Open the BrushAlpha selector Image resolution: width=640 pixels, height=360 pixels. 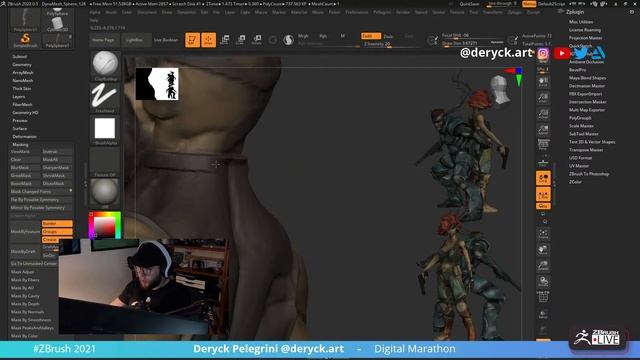[x=105, y=130]
